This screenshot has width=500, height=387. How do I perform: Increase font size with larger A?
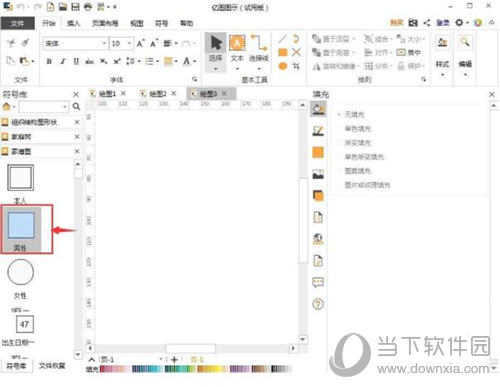tap(141, 43)
